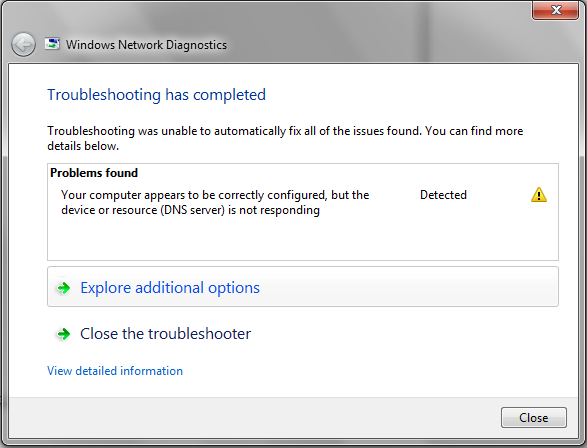This screenshot has height=448, width=587.
Task: Click the yellow warning triangle icon
Action: [539, 195]
